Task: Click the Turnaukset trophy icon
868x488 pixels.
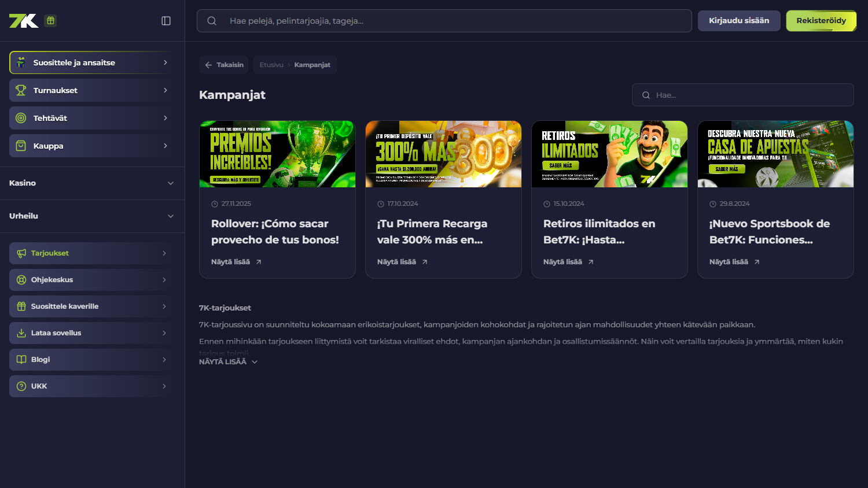Action: pos(21,90)
